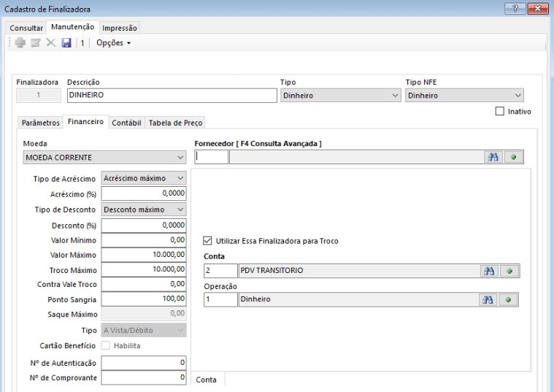Click green add button beside Fornecedor

(x=512, y=157)
